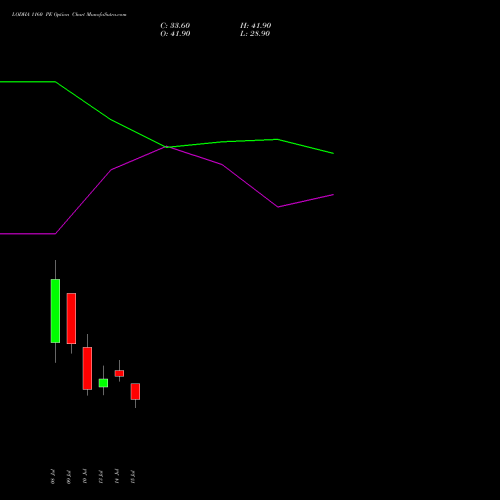Click the "14 Jul" date axis label
500x500 pixels.
(x=117, y=476)
